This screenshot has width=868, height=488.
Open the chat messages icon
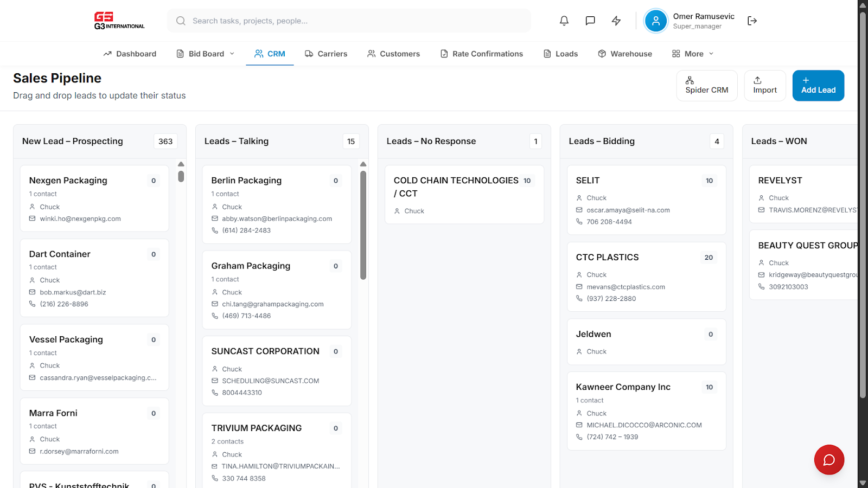(590, 21)
